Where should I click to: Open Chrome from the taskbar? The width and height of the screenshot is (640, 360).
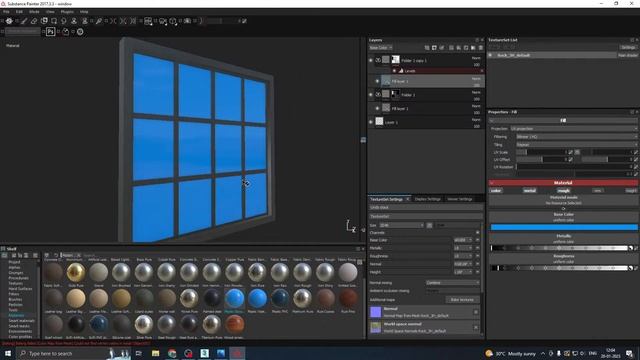(172, 353)
